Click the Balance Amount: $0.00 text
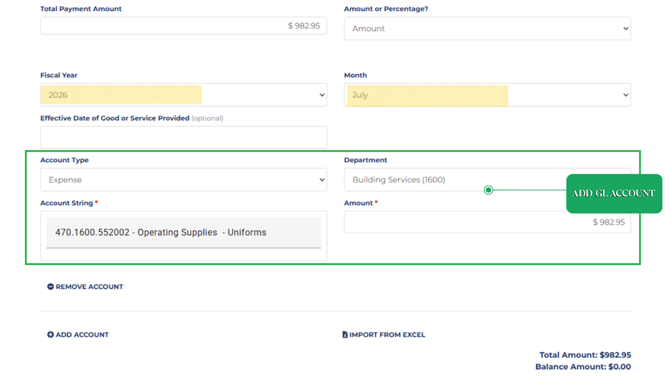Image resolution: width=670 pixels, height=376 pixels. [583, 367]
